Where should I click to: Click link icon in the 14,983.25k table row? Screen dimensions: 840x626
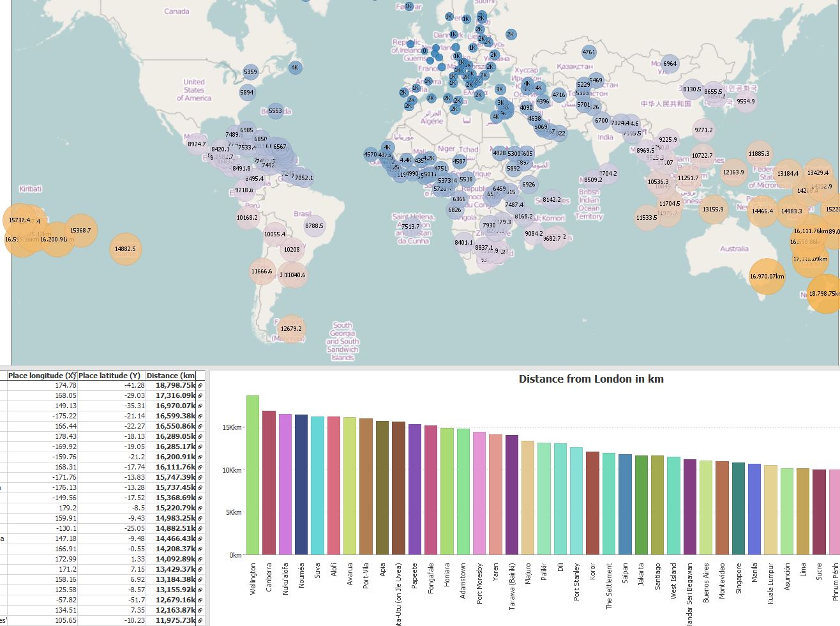pos(200,519)
